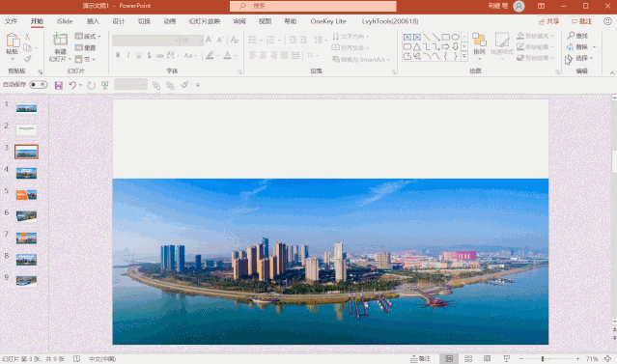Click the Paste (粘贴) clipboard icon
This screenshot has height=364, width=617.
coord(13,41)
